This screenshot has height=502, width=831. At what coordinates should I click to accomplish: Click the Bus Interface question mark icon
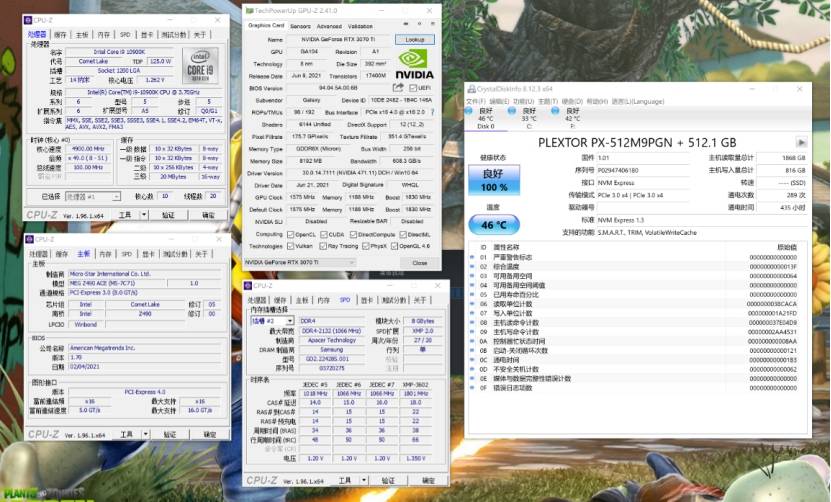(x=432, y=112)
